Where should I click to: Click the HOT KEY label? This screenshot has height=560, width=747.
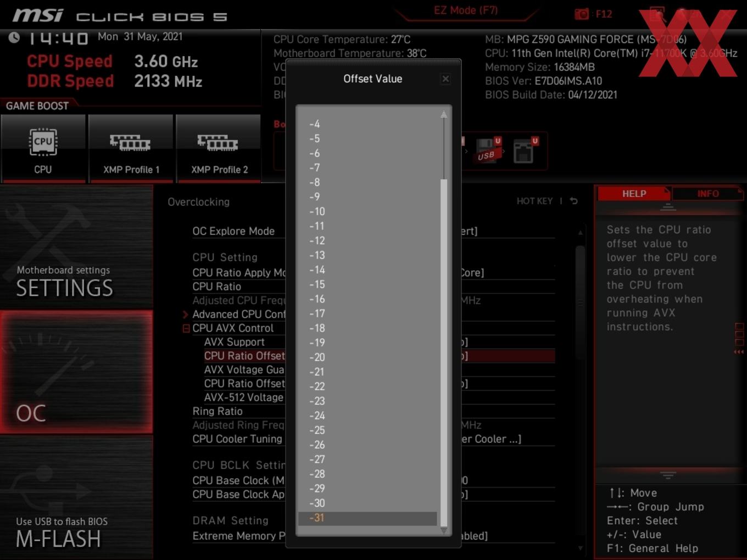(x=534, y=201)
